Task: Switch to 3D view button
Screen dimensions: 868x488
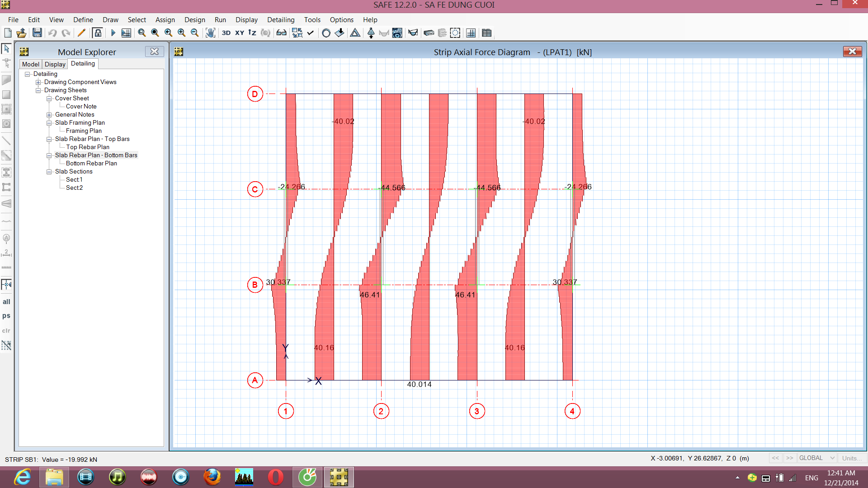Action: [226, 33]
